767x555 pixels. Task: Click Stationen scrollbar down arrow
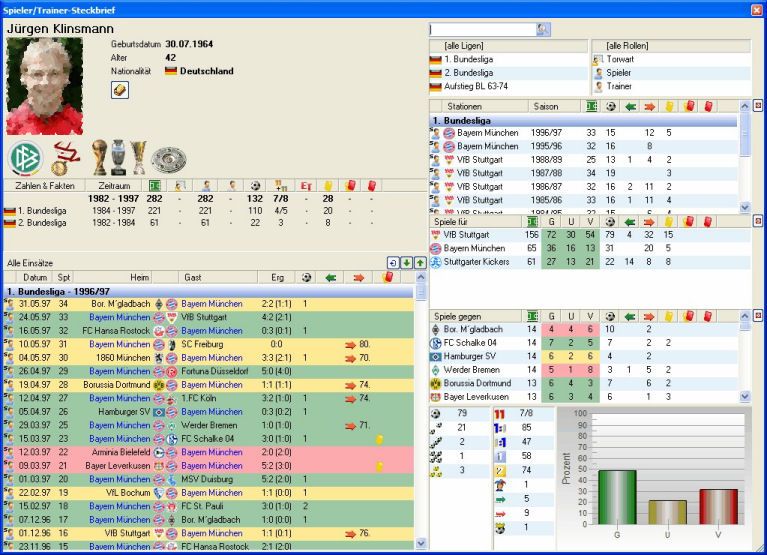tap(745, 207)
